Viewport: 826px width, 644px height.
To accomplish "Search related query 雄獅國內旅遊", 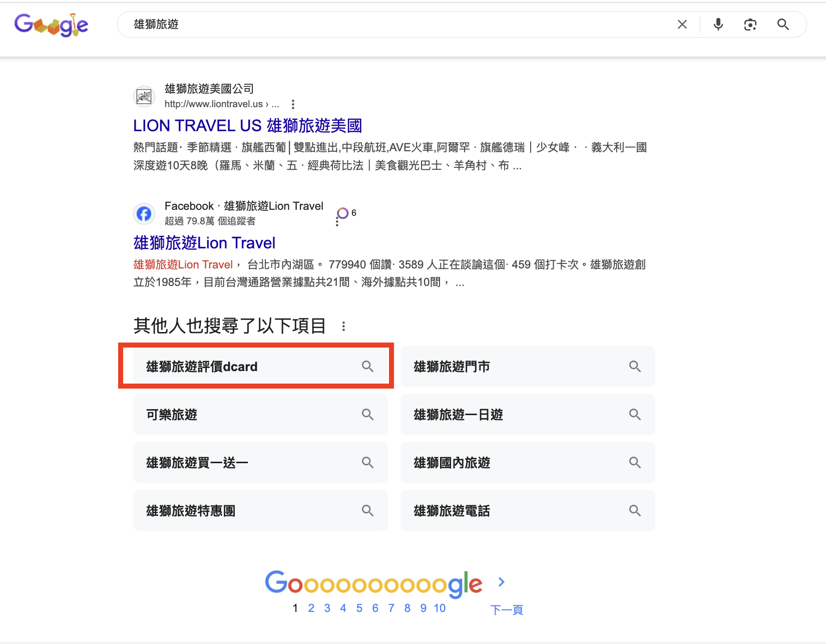I will (528, 463).
